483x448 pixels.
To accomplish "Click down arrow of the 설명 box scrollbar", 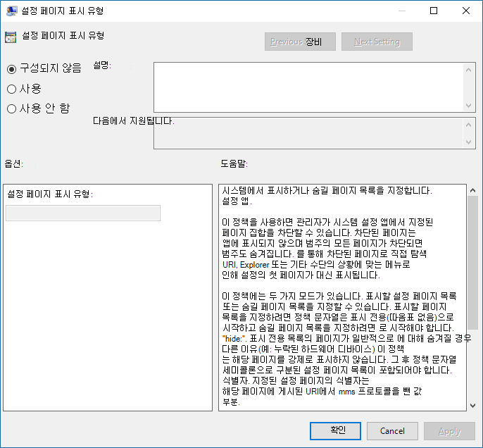I will pyautogui.click(x=468, y=106).
